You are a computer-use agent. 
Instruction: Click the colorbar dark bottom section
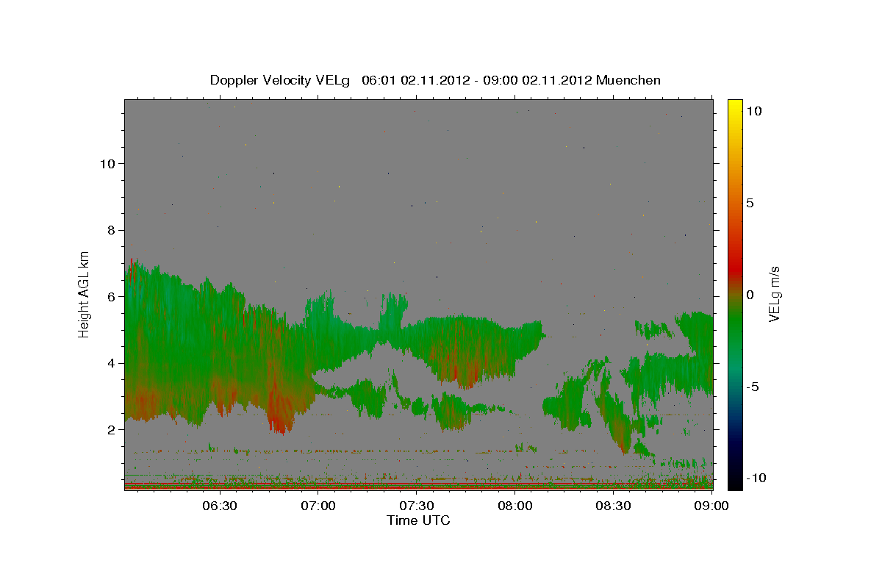[735, 470]
